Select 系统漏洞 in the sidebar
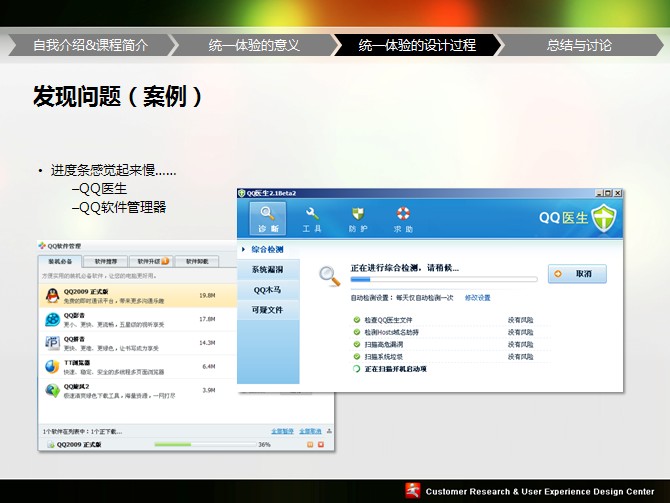670x503 pixels. pyautogui.click(x=268, y=270)
